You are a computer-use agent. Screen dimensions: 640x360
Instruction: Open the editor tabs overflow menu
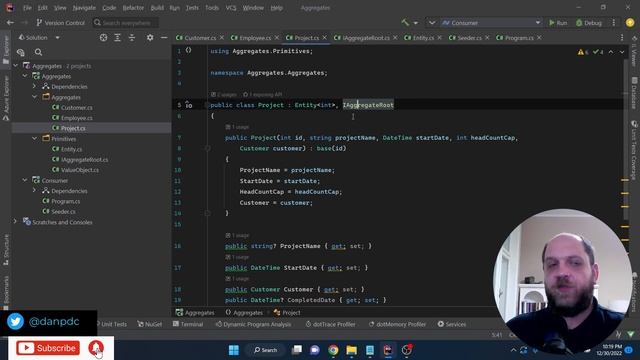pos(622,38)
